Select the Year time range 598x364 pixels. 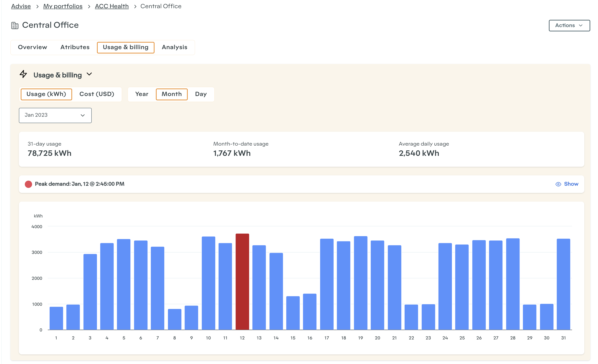click(142, 94)
